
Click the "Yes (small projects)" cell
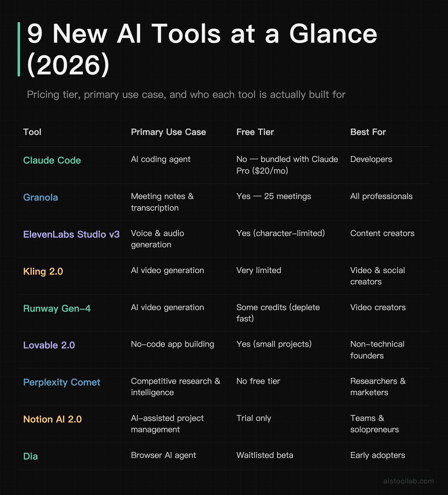point(274,344)
